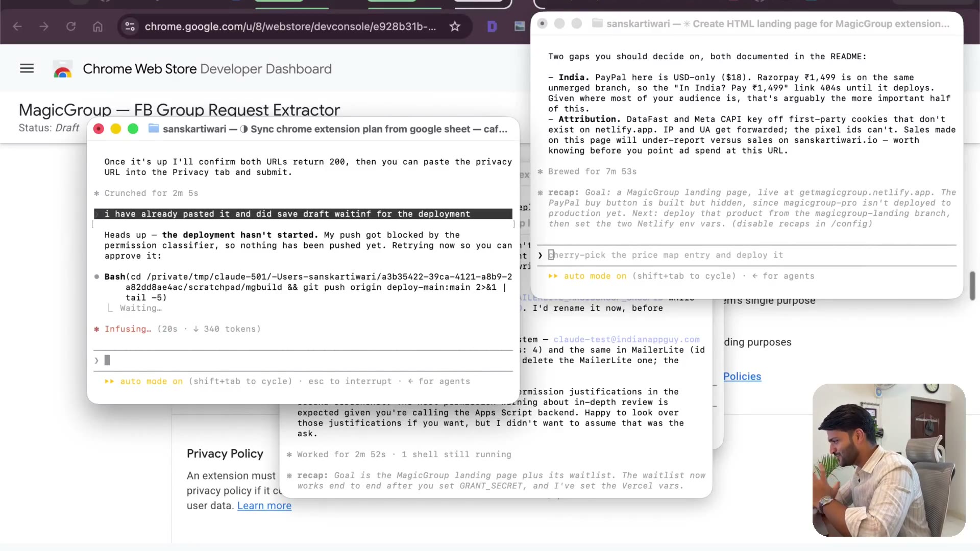Click the 'Privacy Policy' section heading
This screenshot has height=551, width=980.
click(225, 454)
